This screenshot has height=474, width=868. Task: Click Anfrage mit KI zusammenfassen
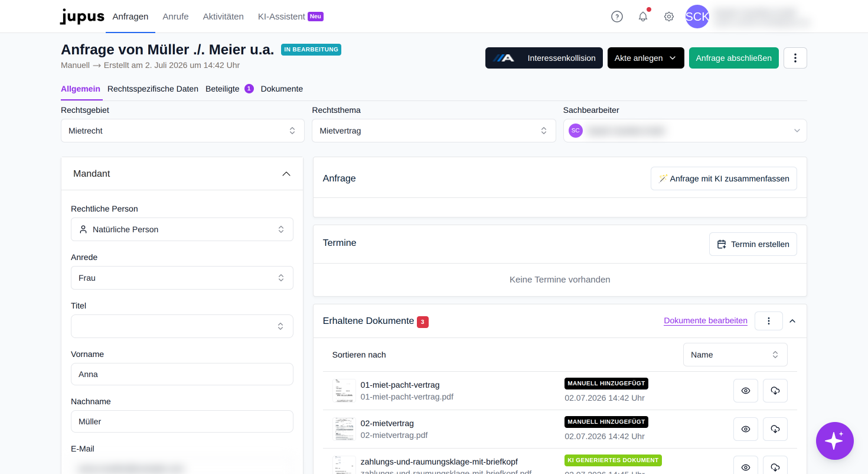(724, 178)
